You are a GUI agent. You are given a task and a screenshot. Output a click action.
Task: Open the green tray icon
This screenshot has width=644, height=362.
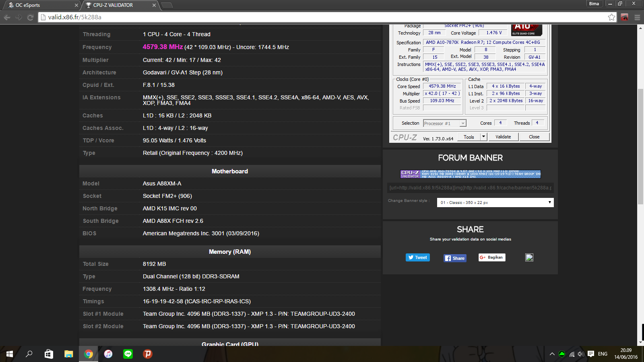(561, 354)
